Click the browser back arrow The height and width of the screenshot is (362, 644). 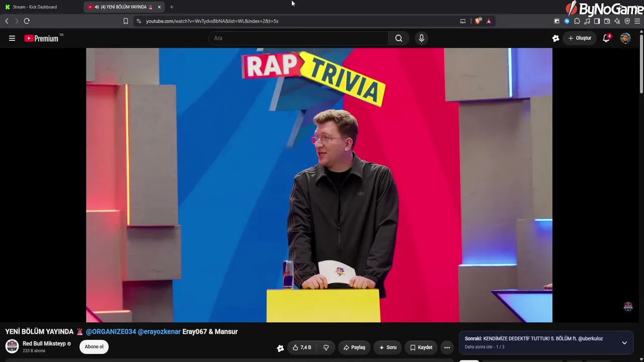click(x=7, y=21)
